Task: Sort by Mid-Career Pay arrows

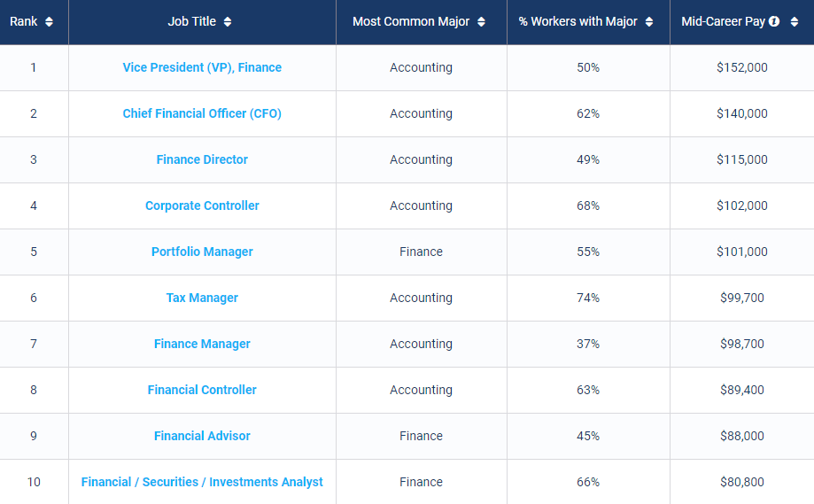Action: click(794, 22)
